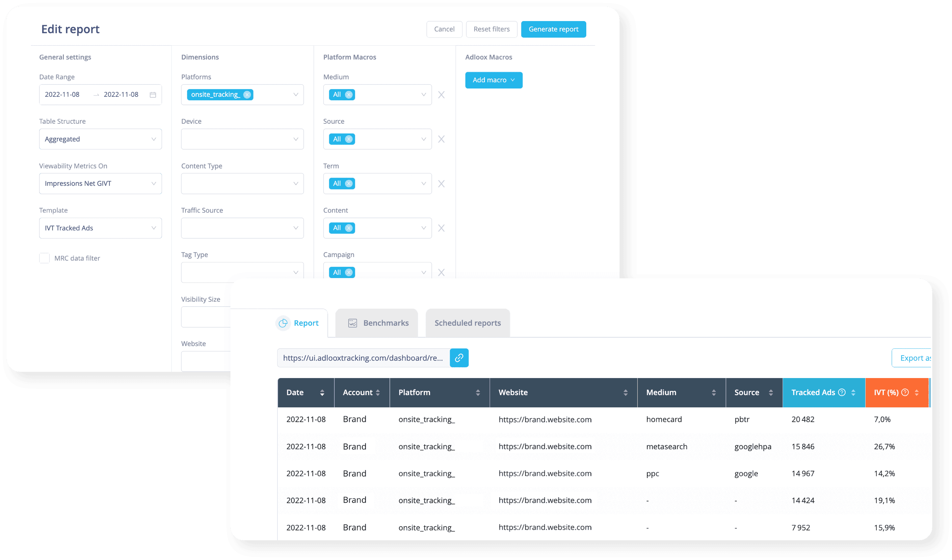
Task: Click IVT (%) help question icon
Action: (905, 392)
